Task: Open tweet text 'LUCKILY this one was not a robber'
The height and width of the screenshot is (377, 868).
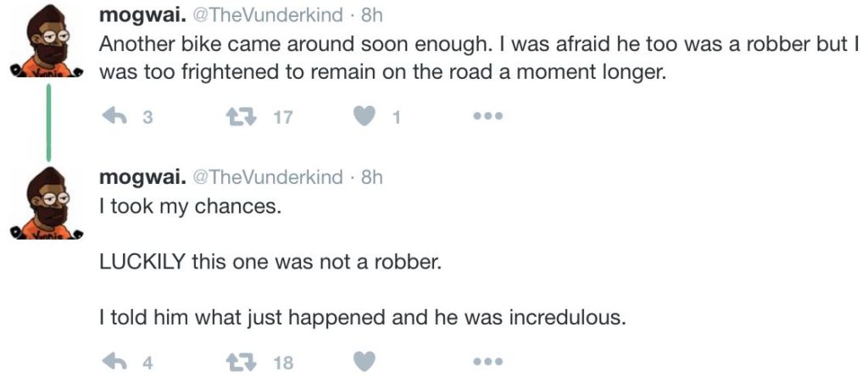Action: click(270, 262)
